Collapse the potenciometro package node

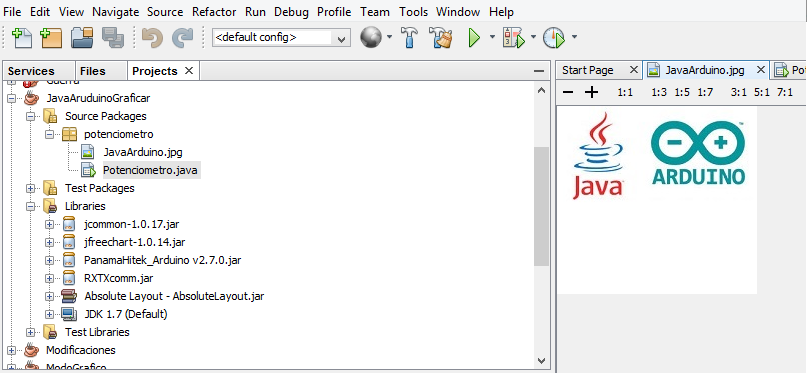click(49, 134)
